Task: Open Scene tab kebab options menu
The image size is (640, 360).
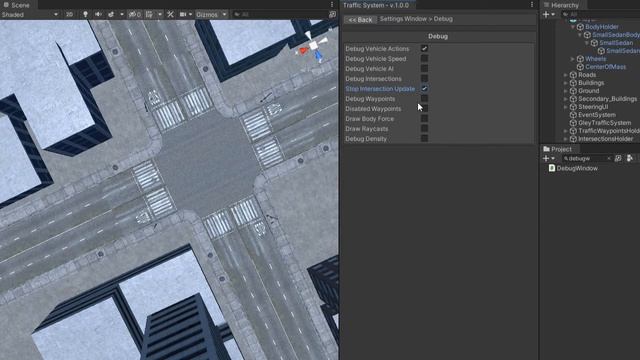Action: pyautogui.click(x=332, y=4)
